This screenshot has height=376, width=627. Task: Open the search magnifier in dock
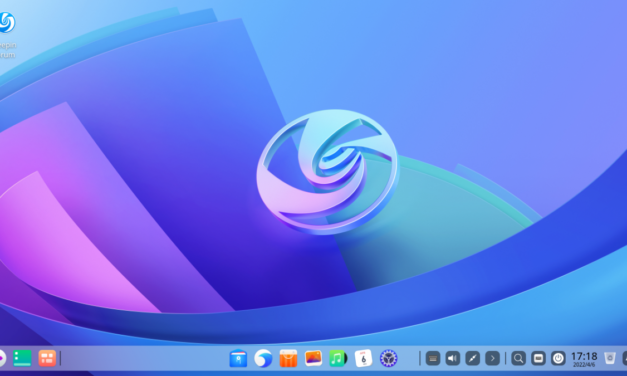[x=518, y=358]
